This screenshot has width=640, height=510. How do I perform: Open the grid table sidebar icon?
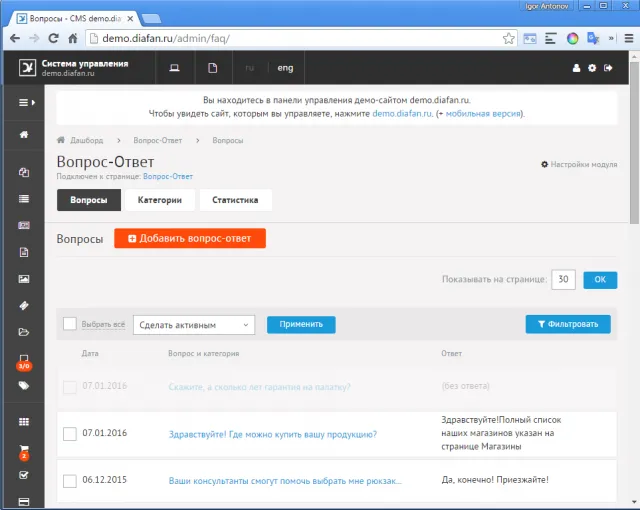[24, 422]
